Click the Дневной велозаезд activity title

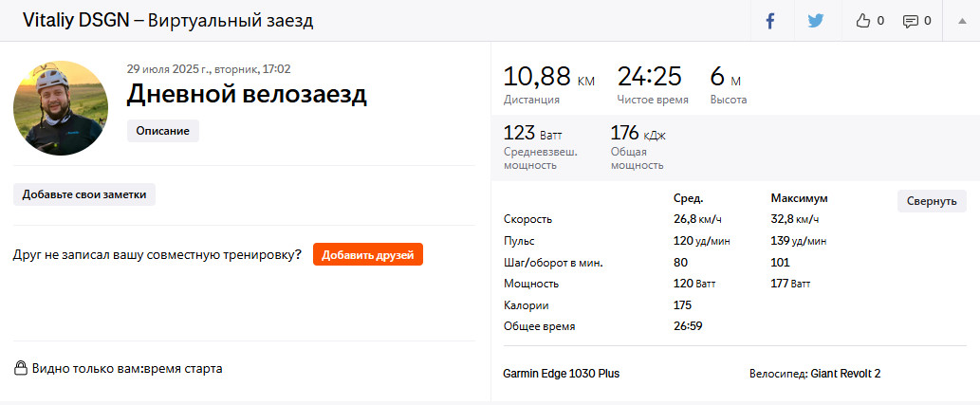click(x=247, y=94)
